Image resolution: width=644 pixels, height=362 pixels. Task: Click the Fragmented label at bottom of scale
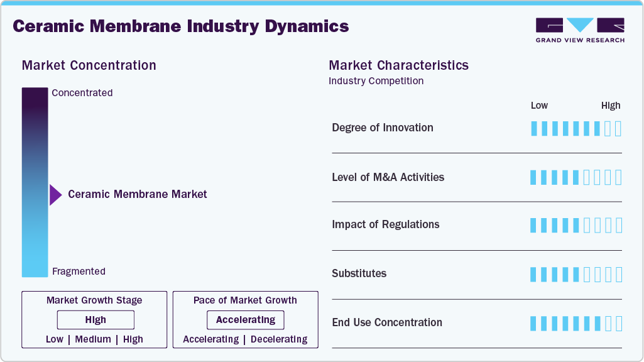(x=79, y=271)
